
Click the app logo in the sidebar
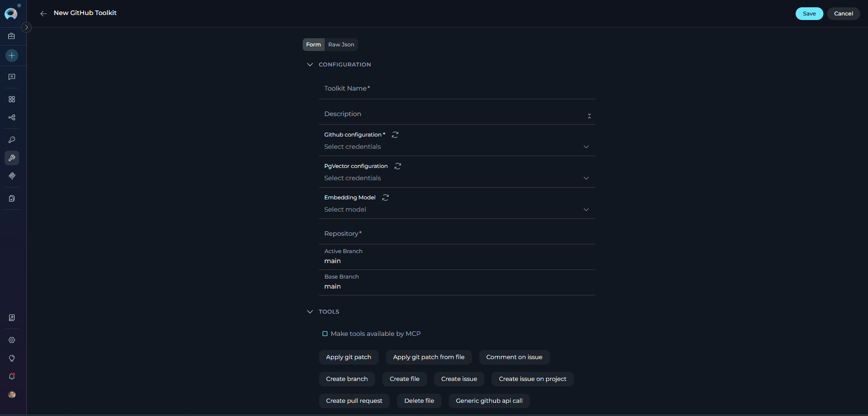tap(11, 13)
